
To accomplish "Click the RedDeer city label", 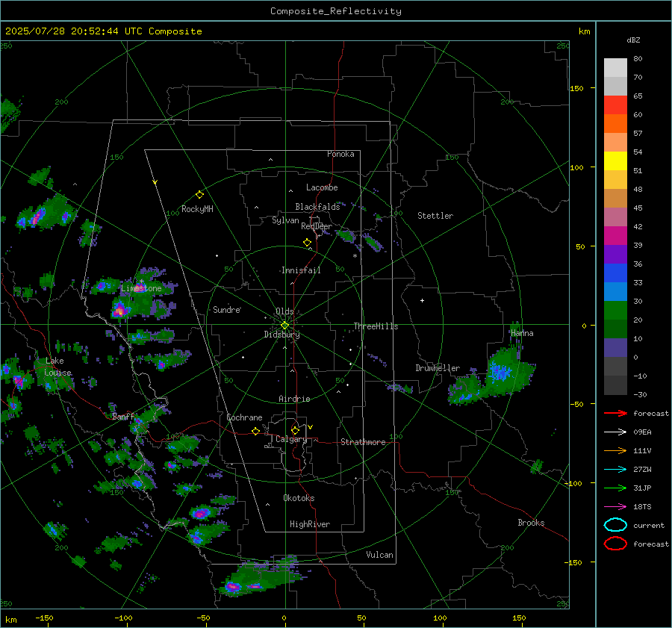I will click(x=317, y=226).
